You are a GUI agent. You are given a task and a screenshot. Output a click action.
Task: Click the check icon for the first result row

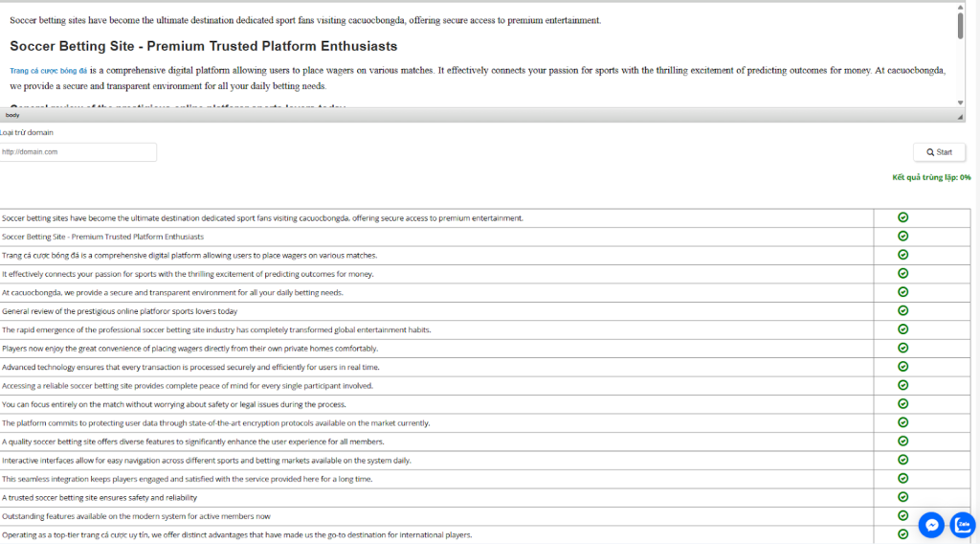click(x=902, y=217)
